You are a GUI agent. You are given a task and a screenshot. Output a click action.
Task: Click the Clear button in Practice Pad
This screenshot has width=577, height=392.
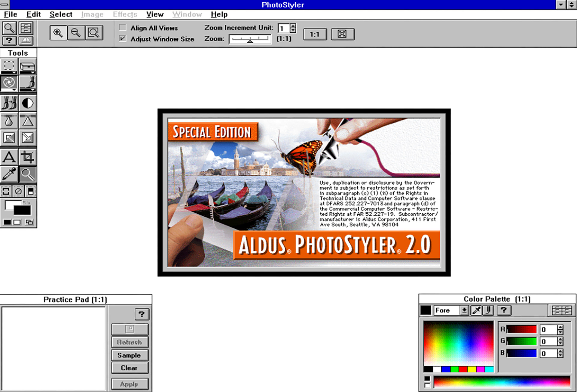pyautogui.click(x=130, y=368)
